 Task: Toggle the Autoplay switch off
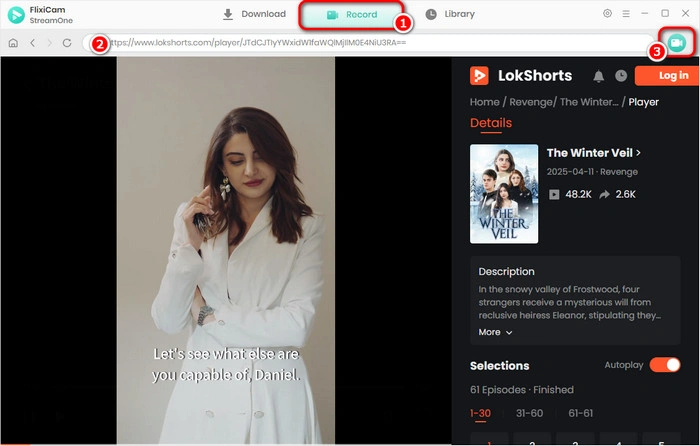[665, 365]
